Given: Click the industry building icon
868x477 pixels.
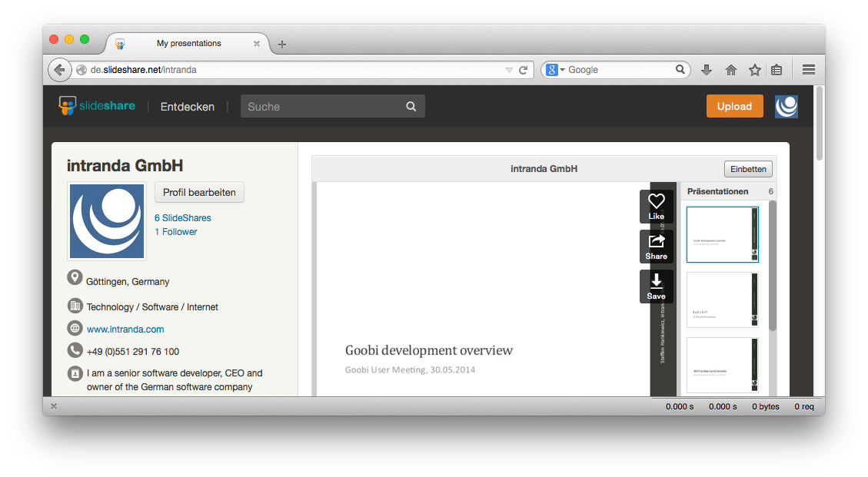Looking at the screenshot, I should [75, 306].
